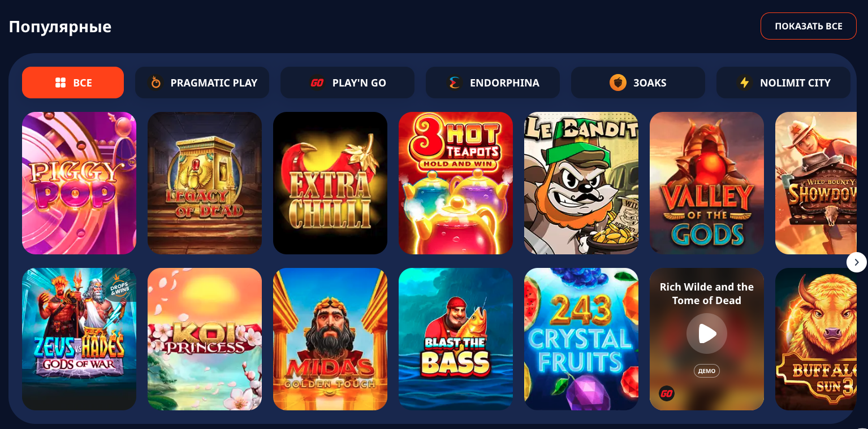Select the ВСЕ filter tab

(73, 83)
